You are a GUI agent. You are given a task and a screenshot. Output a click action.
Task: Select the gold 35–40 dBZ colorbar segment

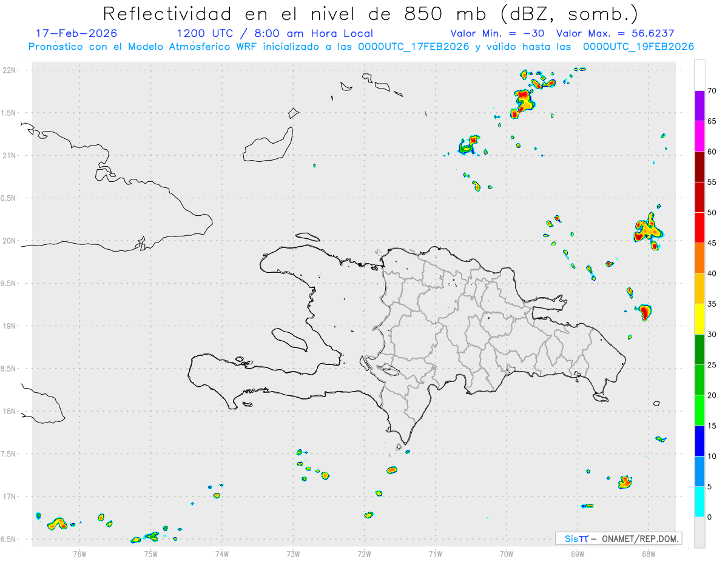point(699,289)
